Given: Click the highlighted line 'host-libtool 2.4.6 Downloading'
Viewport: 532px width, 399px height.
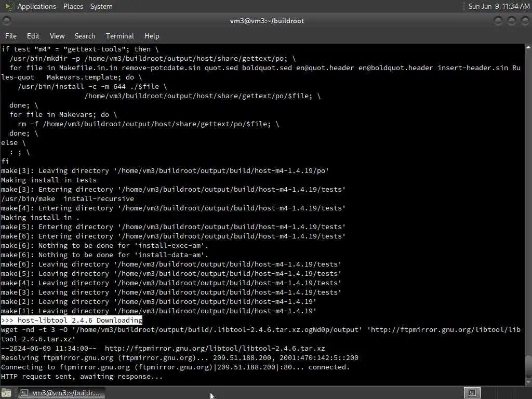Looking at the screenshot, I should pyautogui.click(x=72, y=320).
